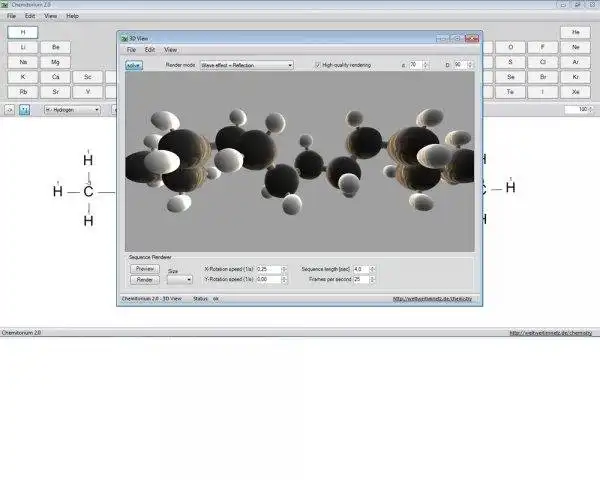
Task: Click the X-Rotation speed field
Action: (x=269, y=269)
